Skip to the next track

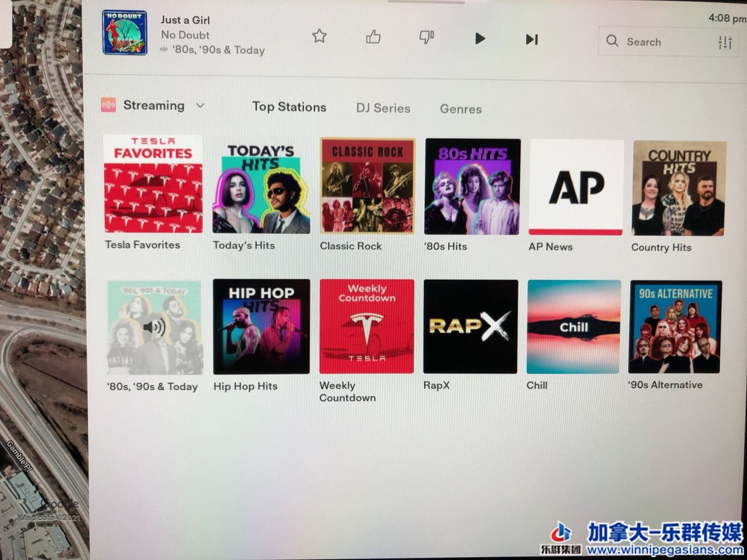(532, 39)
